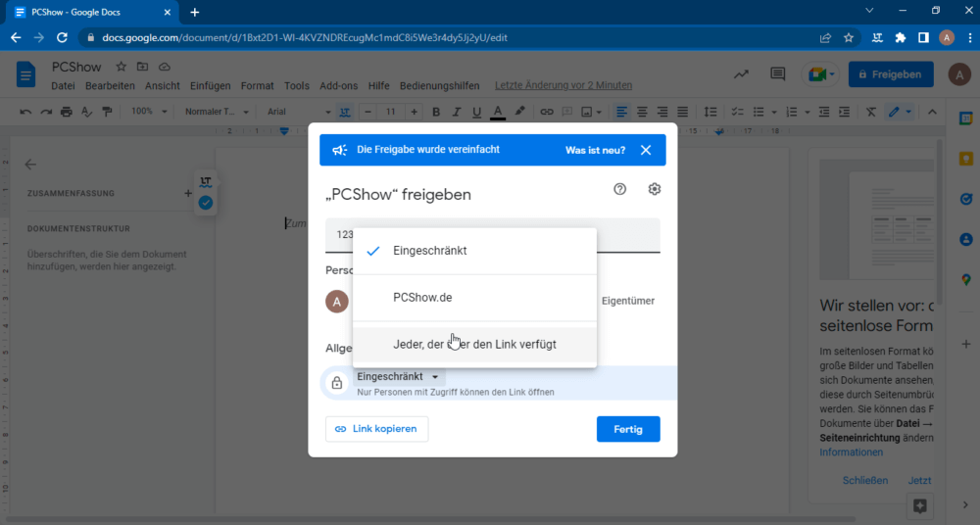Open the Format menu

point(257,85)
